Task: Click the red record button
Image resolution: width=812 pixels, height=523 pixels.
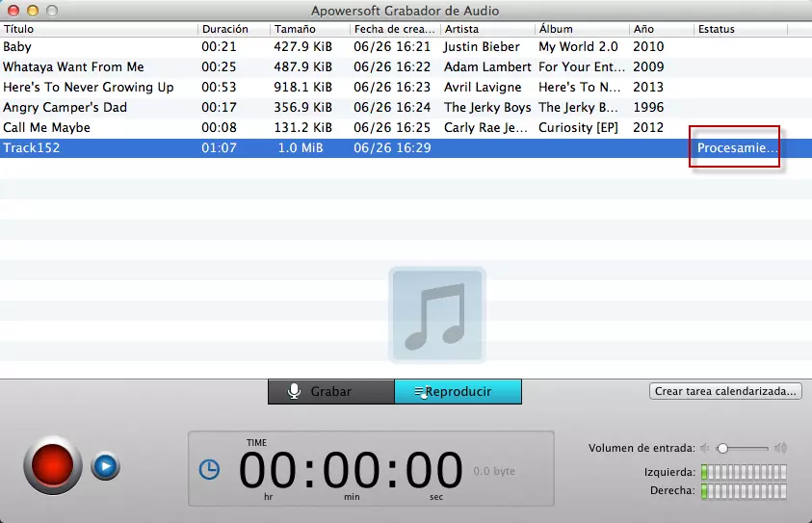Action: [53, 467]
